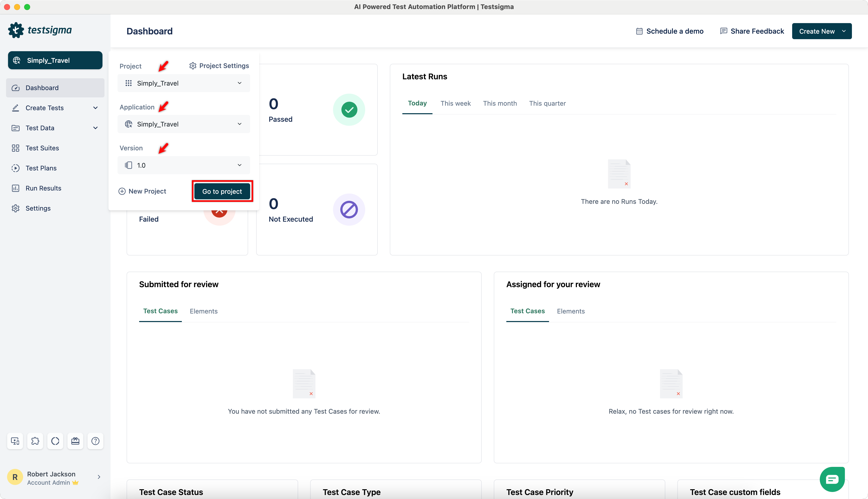Screen dimensions: 868x499
Task: Expand the Create Tests chevron
Action: (x=95, y=108)
